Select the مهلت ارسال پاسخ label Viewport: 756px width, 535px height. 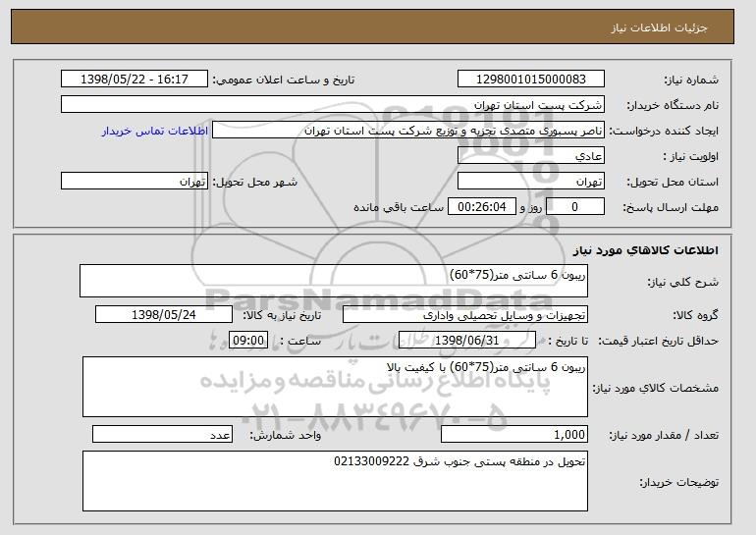point(671,207)
